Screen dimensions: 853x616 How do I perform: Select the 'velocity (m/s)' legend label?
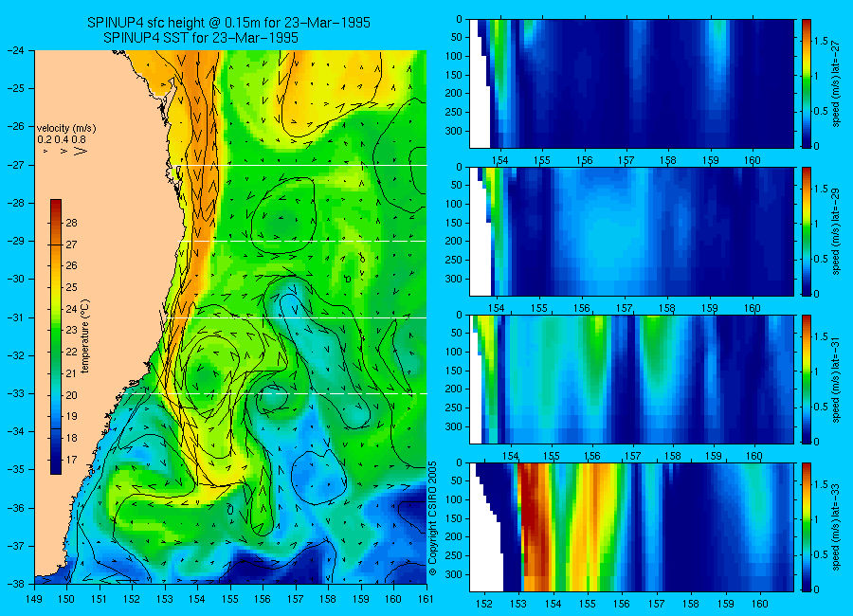click(66, 129)
